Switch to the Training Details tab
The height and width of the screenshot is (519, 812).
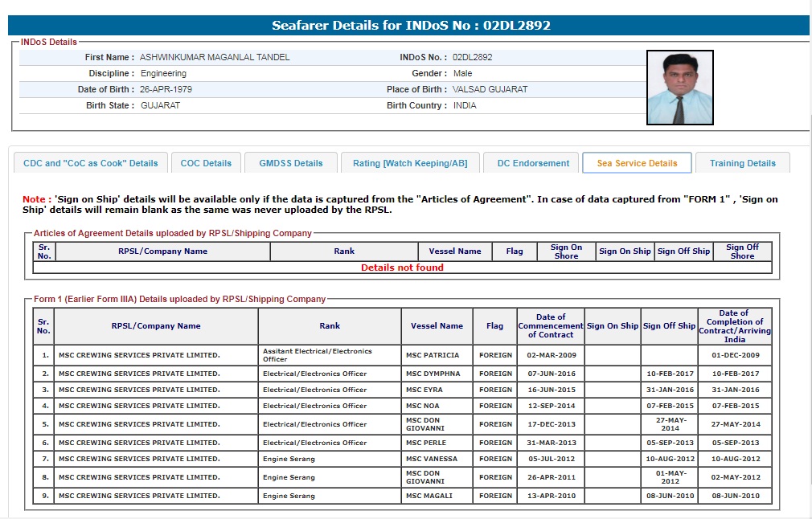[x=742, y=163]
